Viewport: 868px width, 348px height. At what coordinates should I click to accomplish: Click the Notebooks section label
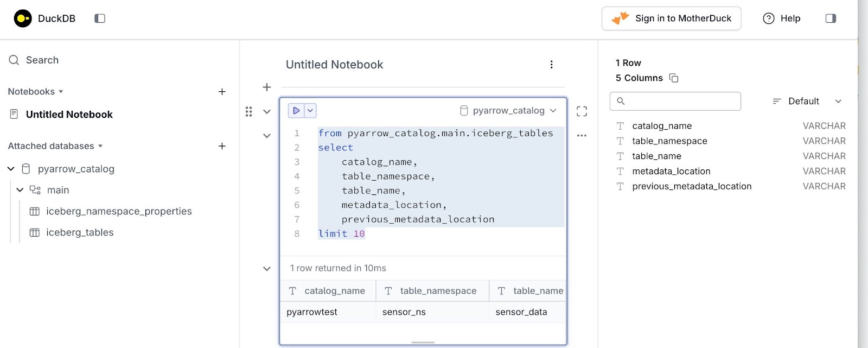click(x=31, y=92)
